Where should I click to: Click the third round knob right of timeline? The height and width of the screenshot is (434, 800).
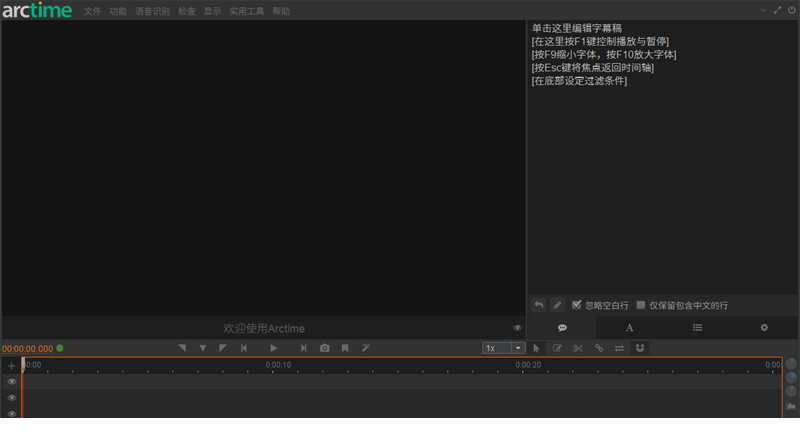point(791,391)
